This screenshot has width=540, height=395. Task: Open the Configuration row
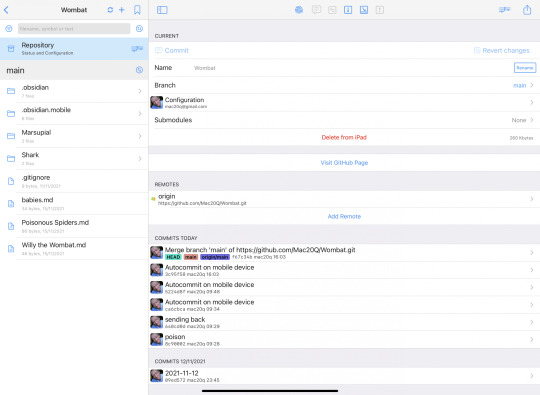[344, 103]
